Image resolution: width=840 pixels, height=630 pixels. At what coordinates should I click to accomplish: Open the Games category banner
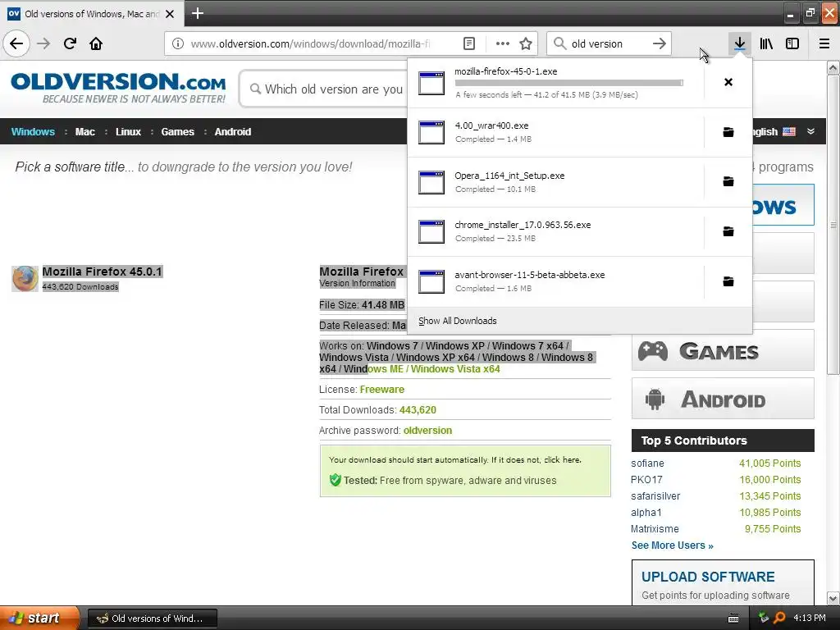pos(723,351)
